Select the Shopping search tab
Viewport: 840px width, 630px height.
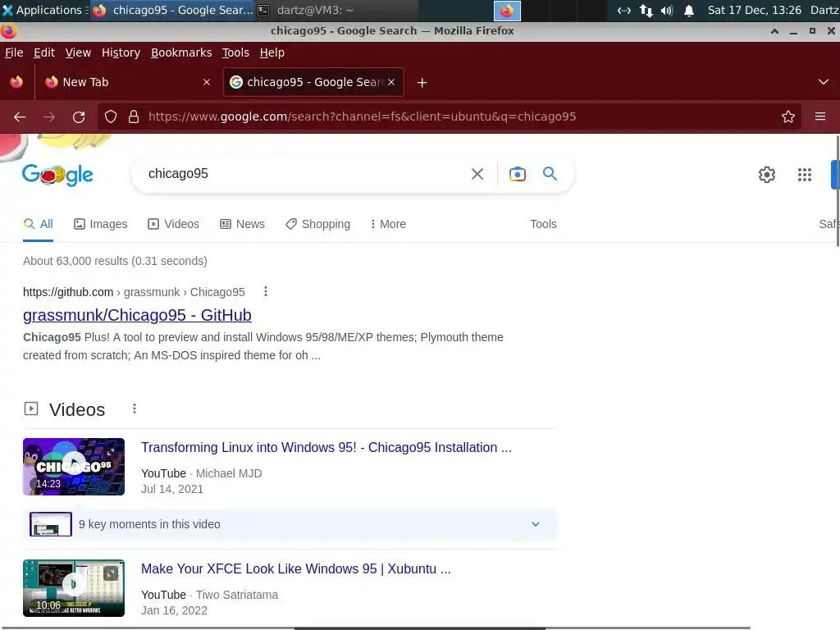pos(317,224)
